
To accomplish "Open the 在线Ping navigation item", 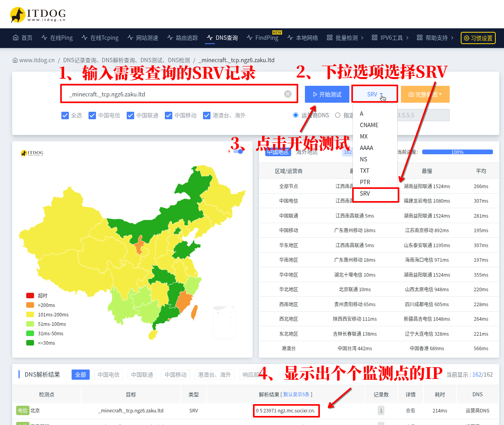I will pos(57,38).
